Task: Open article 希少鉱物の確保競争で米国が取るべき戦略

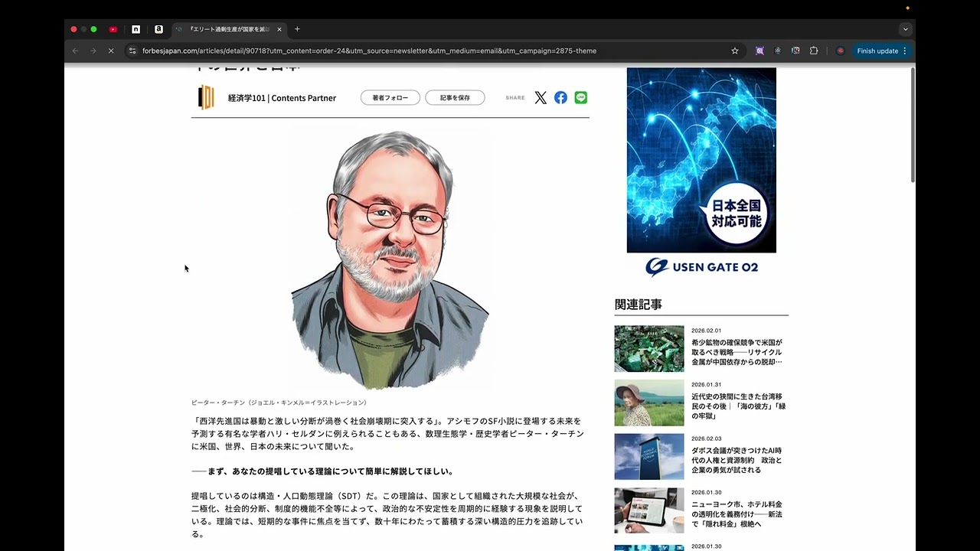Action: coord(737,352)
